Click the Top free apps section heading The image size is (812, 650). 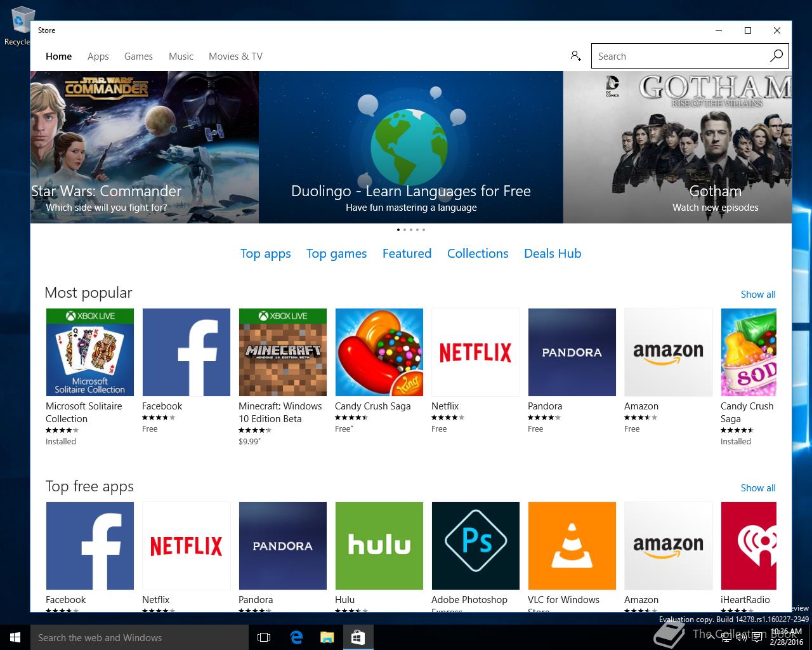(x=89, y=486)
